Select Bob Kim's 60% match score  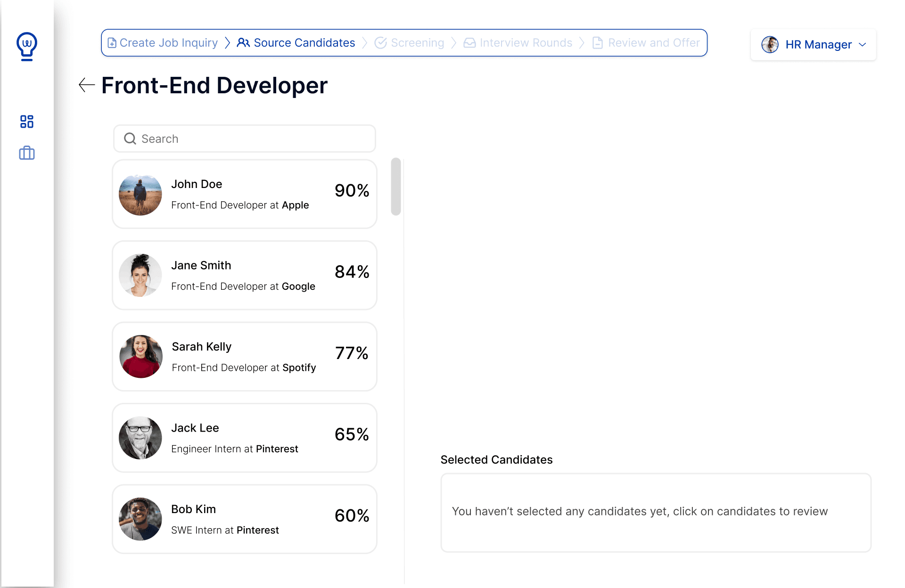[x=352, y=516]
